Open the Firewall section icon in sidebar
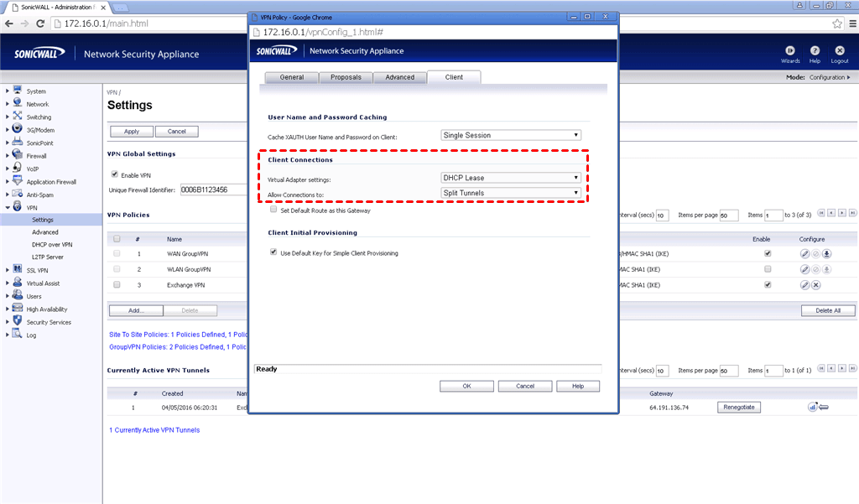 coord(17,156)
